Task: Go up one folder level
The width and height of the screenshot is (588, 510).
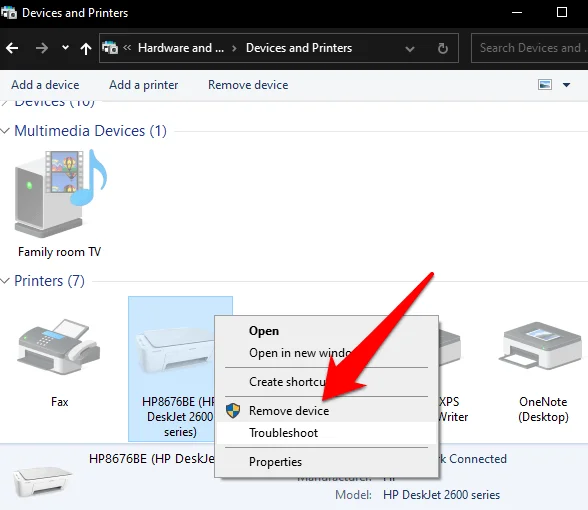Action: 86,48
